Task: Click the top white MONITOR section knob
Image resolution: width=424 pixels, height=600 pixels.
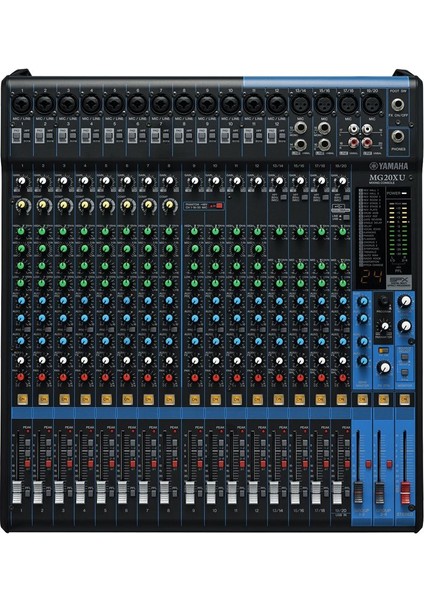Action: point(405,302)
